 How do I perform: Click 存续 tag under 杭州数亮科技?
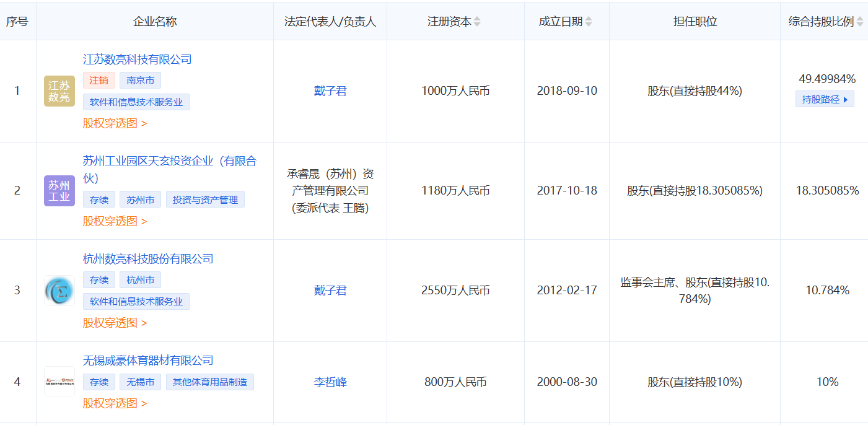point(99,280)
